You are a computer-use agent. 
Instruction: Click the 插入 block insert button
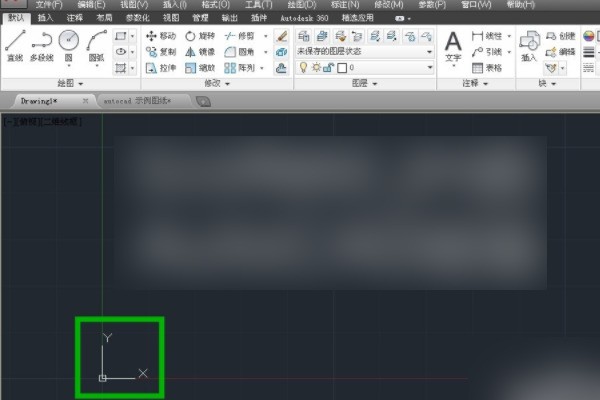pos(529,47)
